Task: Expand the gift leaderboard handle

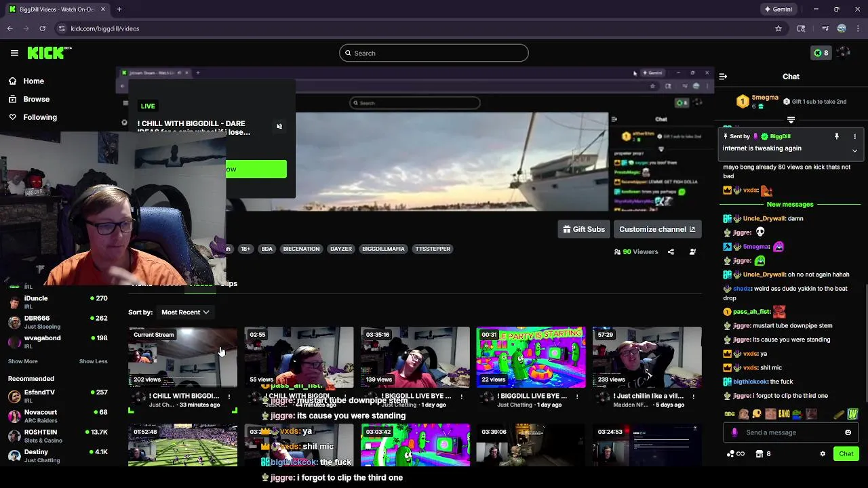Action: 791,120
